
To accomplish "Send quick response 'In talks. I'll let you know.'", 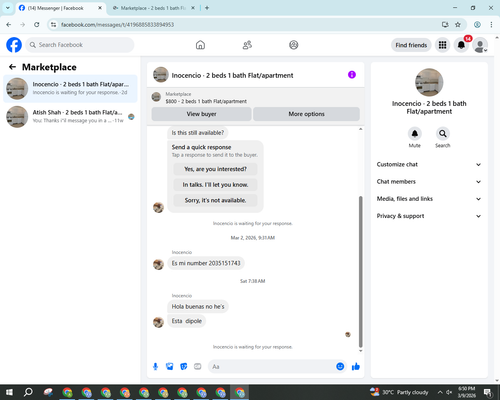I will (x=215, y=185).
